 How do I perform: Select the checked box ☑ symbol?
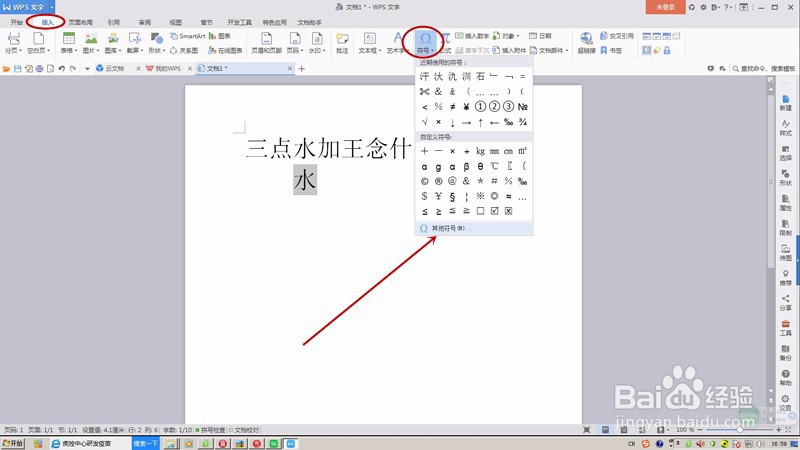point(494,211)
